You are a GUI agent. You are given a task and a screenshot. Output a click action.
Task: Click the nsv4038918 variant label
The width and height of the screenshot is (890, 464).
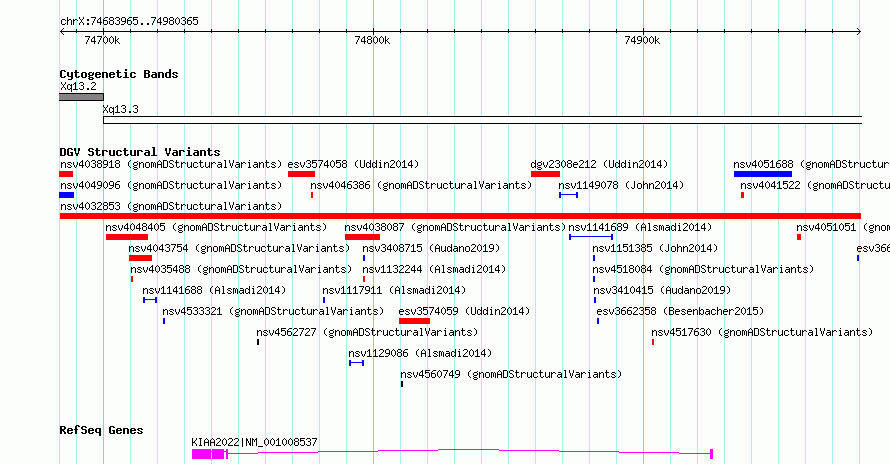[171, 165]
